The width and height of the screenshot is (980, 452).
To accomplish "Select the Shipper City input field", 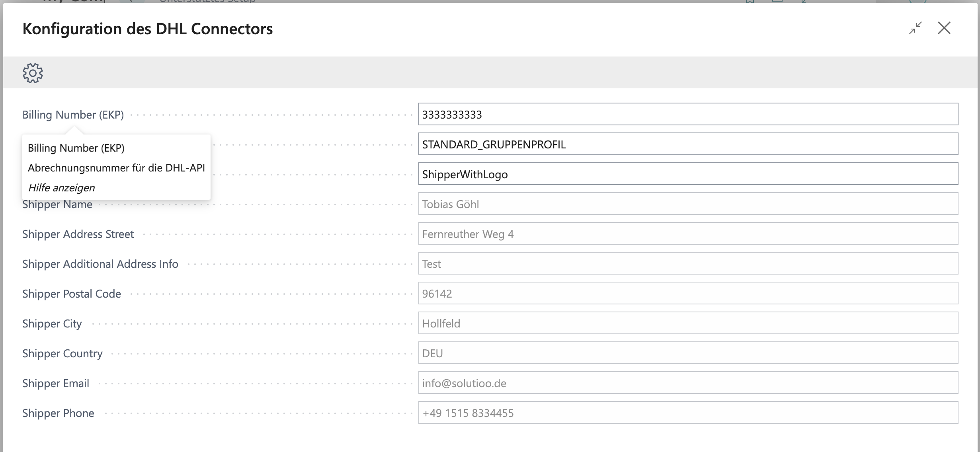I will pyautogui.click(x=688, y=323).
